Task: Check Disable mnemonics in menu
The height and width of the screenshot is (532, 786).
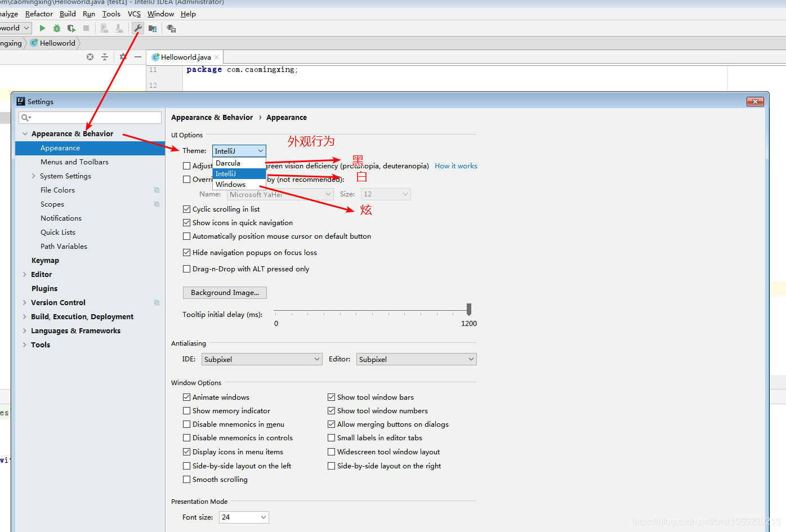Action: pos(186,424)
